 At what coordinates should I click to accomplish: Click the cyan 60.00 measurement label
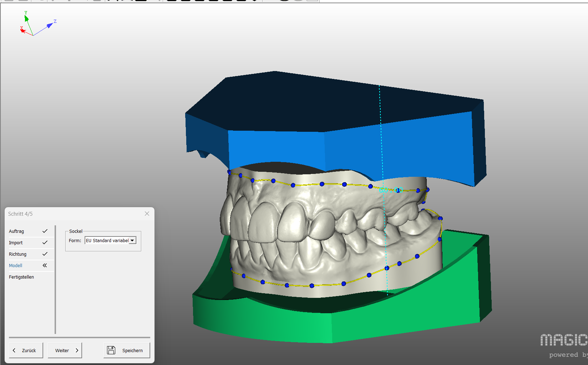(x=391, y=190)
